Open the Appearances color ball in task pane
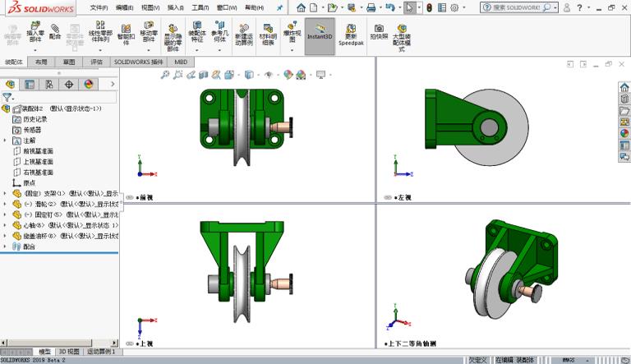The width and height of the screenshot is (631, 364). tap(624, 133)
